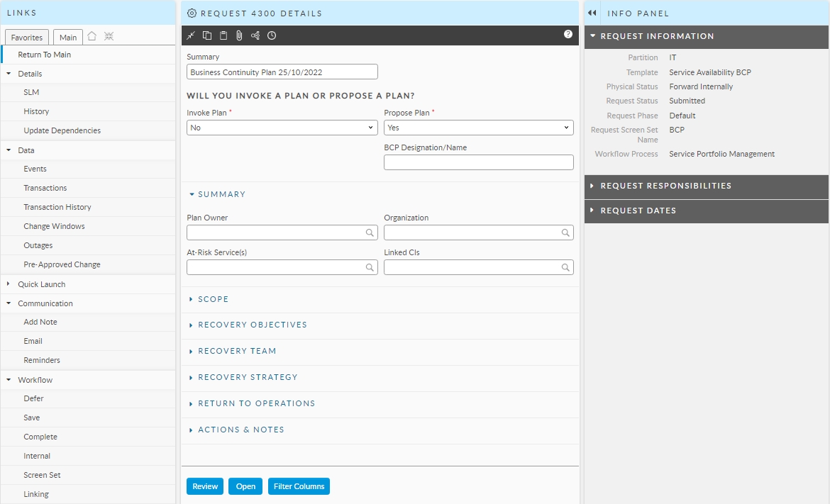Click the clock history icon in the toolbar
The height and width of the screenshot is (504, 830).
click(x=272, y=35)
